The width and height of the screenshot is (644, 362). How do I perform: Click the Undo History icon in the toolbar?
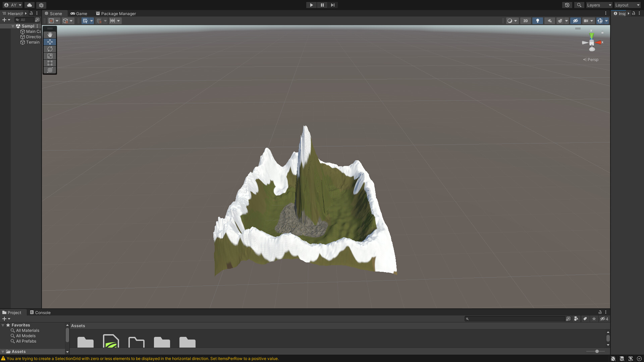pyautogui.click(x=567, y=5)
